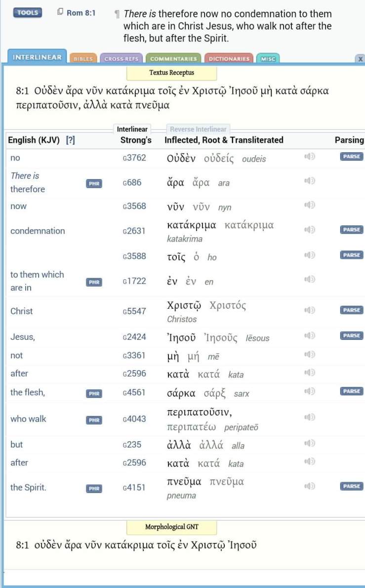
Task: Expand PHR phrase for 'the Spirit'
Action: tap(94, 489)
